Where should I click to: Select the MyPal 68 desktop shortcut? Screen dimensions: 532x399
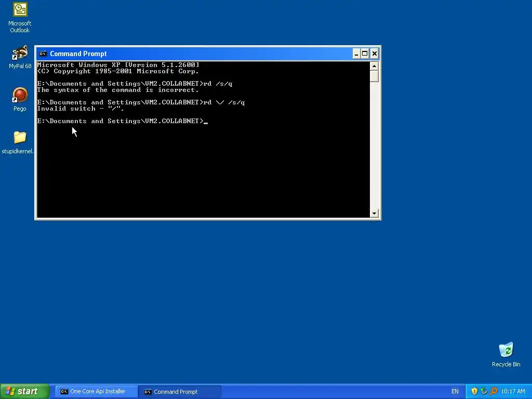(x=20, y=57)
